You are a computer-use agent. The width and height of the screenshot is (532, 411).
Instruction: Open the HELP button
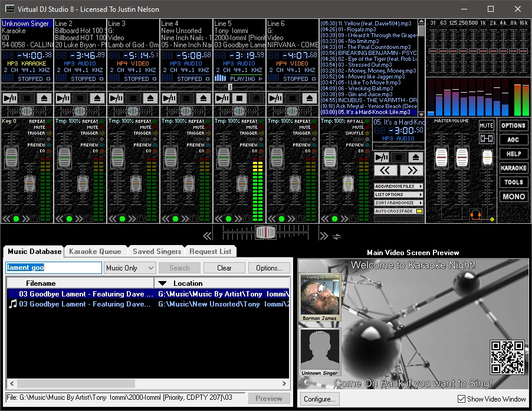[513, 154]
